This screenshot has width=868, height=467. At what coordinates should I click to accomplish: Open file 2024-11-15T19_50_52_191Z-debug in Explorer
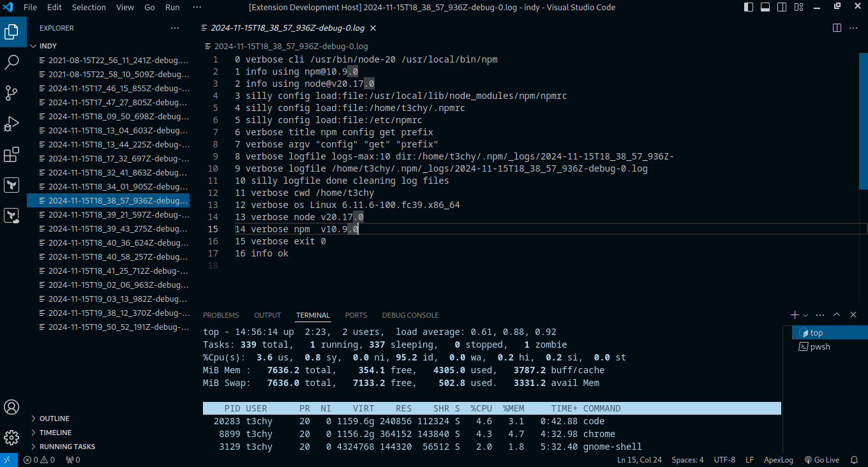[x=108, y=327]
